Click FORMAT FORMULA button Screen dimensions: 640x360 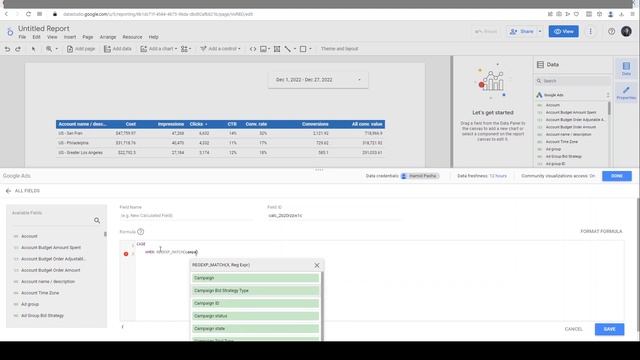click(601, 231)
